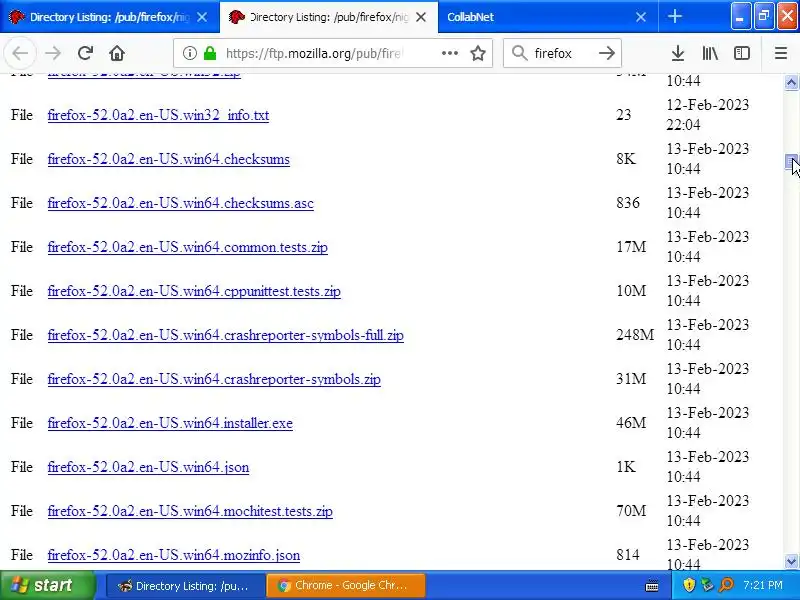
Task: Open win64.checksums file link
Action: pyautogui.click(x=168, y=159)
